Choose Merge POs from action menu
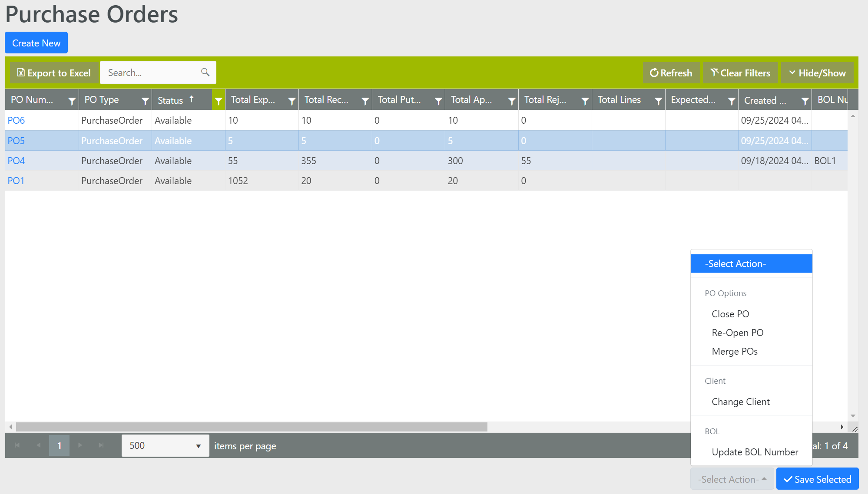Image resolution: width=868 pixels, height=494 pixels. click(x=734, y=351)
